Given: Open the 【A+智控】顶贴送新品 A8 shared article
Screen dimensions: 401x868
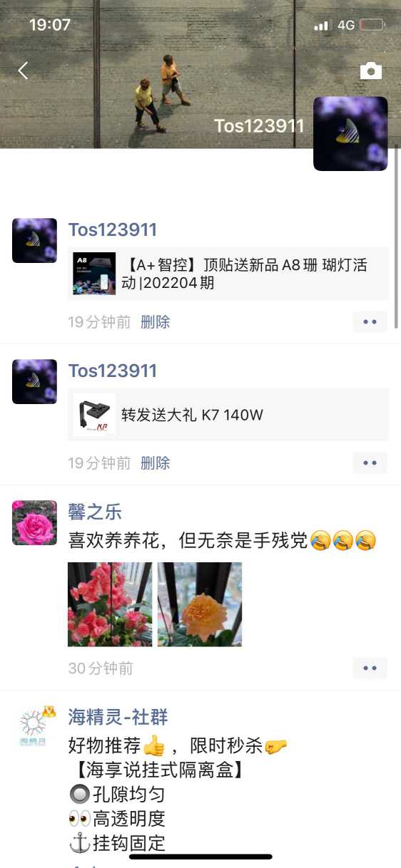Looking at the screenshot, I should click(228, 274).
